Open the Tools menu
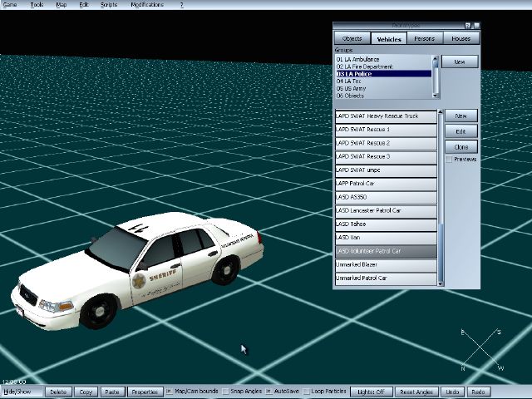Viewport: 532px width, 399px height. [37, 5]
